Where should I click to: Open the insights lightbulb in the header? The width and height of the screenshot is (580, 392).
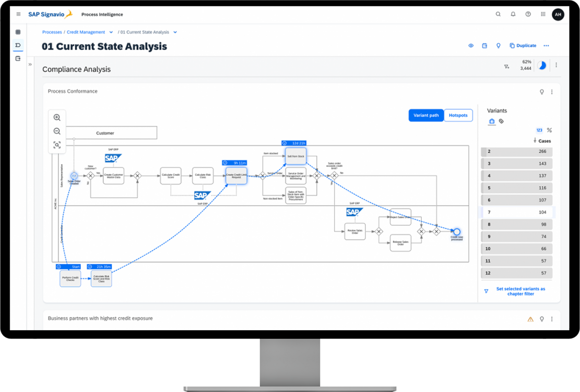(498, 45)
